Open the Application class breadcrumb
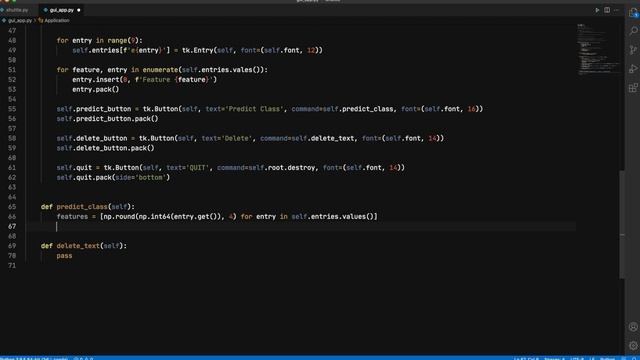This screenshot has width=640, height=360. pos(57,20)
